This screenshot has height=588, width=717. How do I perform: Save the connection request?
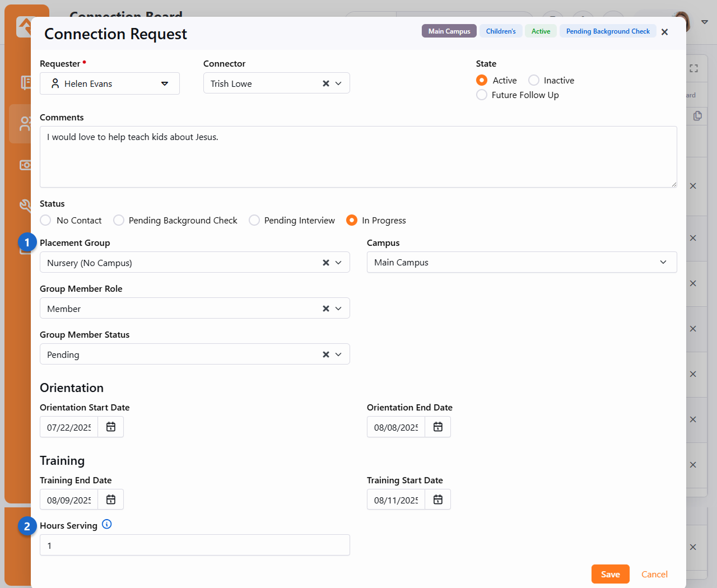pyautogui.click(x=610, y=574)
